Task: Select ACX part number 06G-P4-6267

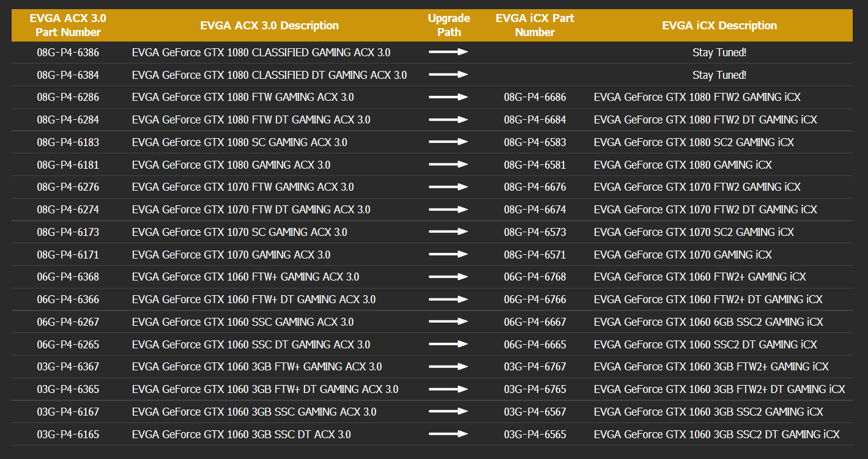Action: 68,322
